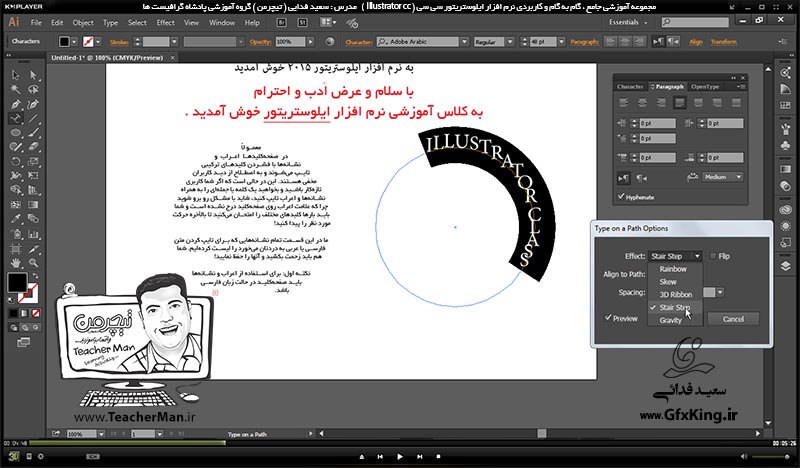Select the Eraser tool
The width and height of the screenshot is (800, 468).
click(33, 147)
